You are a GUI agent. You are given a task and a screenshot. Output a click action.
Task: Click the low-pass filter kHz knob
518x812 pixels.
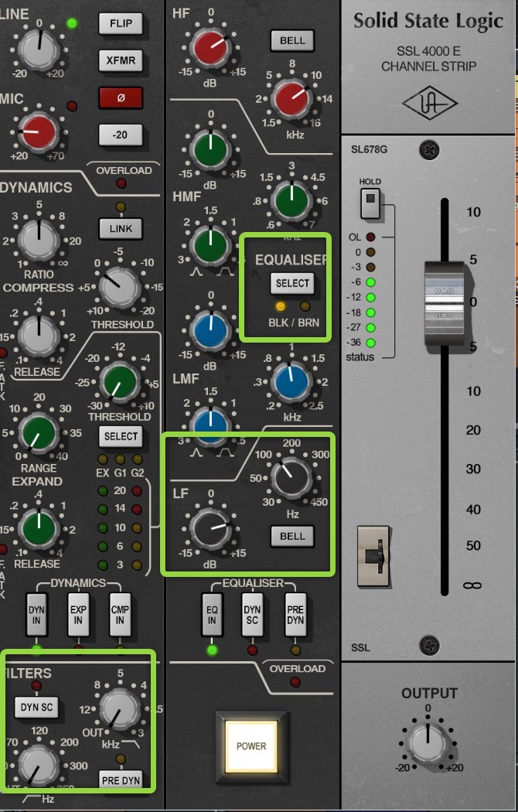point(120,709)
